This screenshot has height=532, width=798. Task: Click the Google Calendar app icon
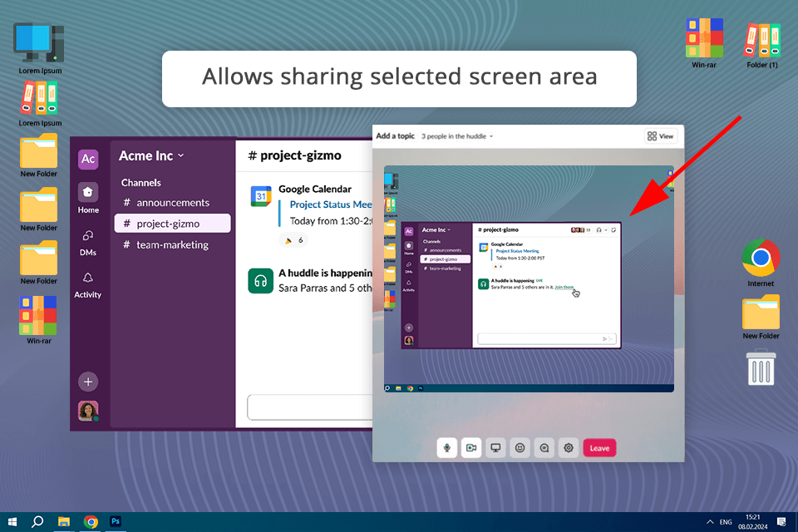[x=260, y=196]
